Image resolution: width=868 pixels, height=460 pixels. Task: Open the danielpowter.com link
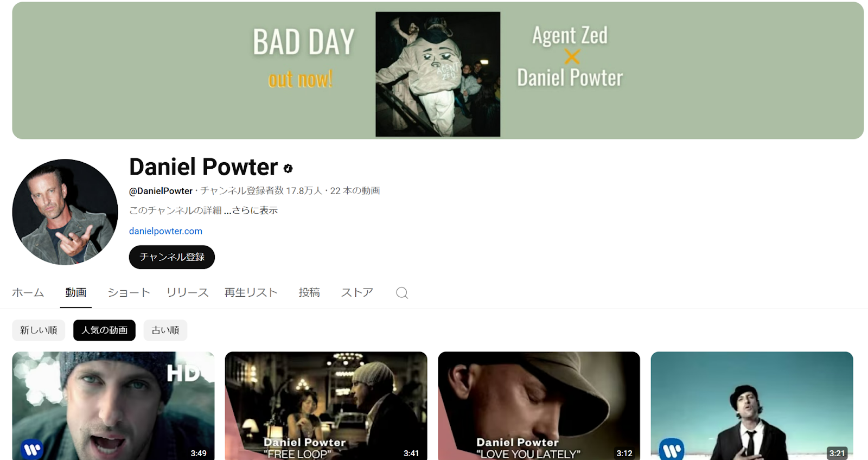coord(165,231)
